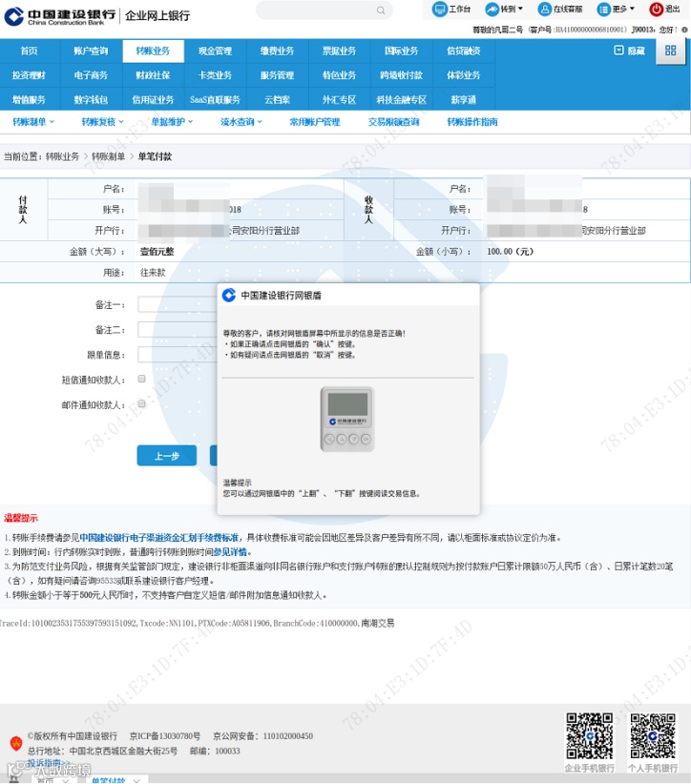
Task: Open 增值服务 menu
Action: coord(29,99)
